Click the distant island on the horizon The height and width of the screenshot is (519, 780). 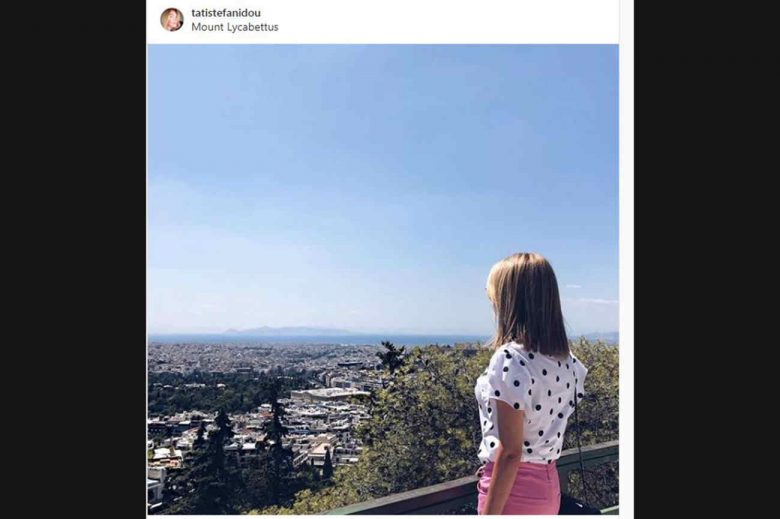[x=285, y=330]
